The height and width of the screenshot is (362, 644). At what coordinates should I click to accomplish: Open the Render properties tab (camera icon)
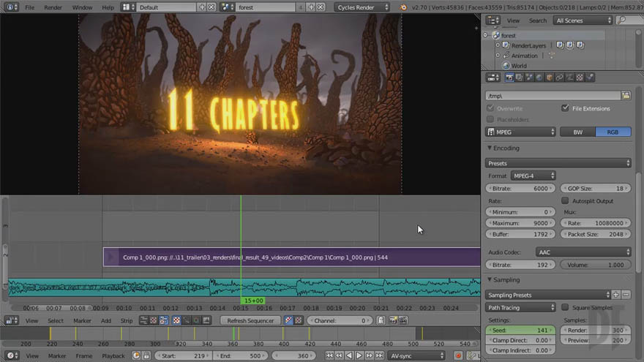(x=509, y=78)
